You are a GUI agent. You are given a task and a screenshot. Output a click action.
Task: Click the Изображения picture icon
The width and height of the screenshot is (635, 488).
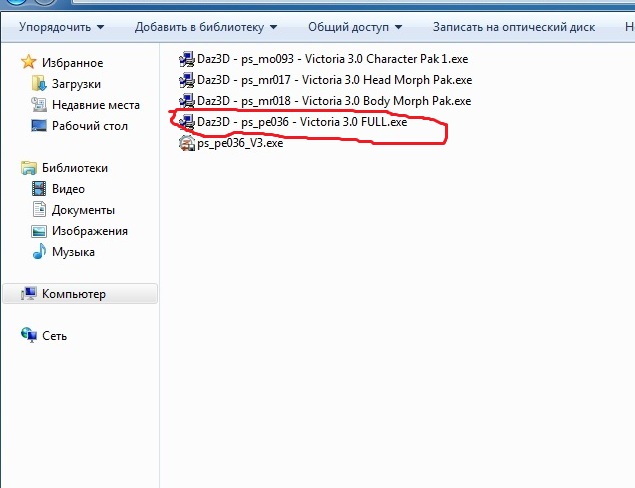(39, 231)
